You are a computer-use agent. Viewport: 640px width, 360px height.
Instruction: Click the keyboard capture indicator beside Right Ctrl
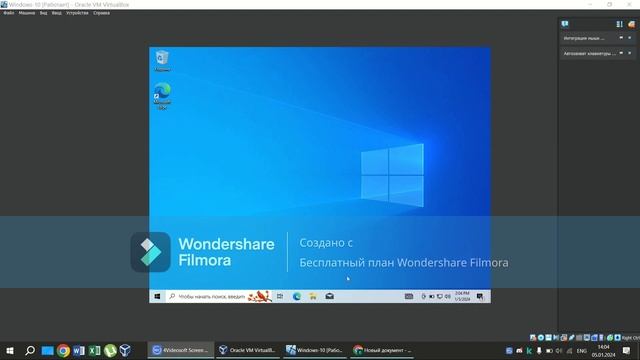618,338
